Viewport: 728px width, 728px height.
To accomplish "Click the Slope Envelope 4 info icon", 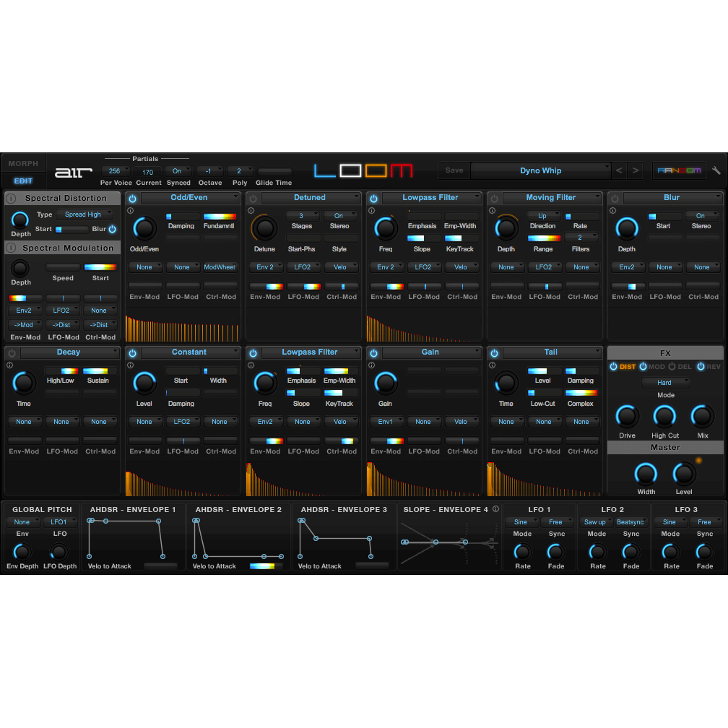I will click(495, 509).
